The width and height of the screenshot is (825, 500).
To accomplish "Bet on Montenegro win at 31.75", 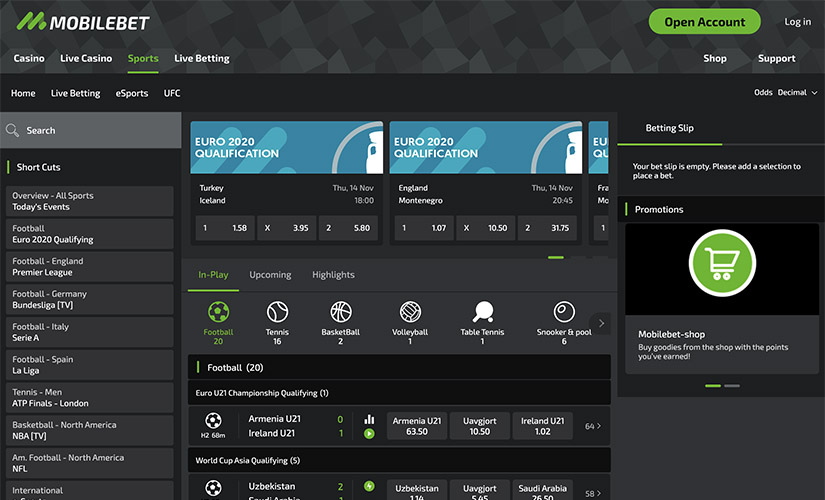I will click(547, 228).
